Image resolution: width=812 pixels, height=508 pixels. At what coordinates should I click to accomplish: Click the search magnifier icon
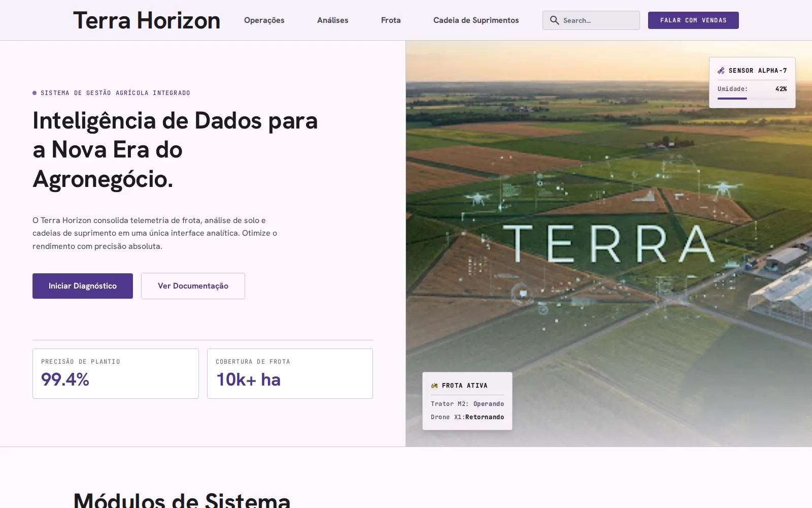(554, 20)
